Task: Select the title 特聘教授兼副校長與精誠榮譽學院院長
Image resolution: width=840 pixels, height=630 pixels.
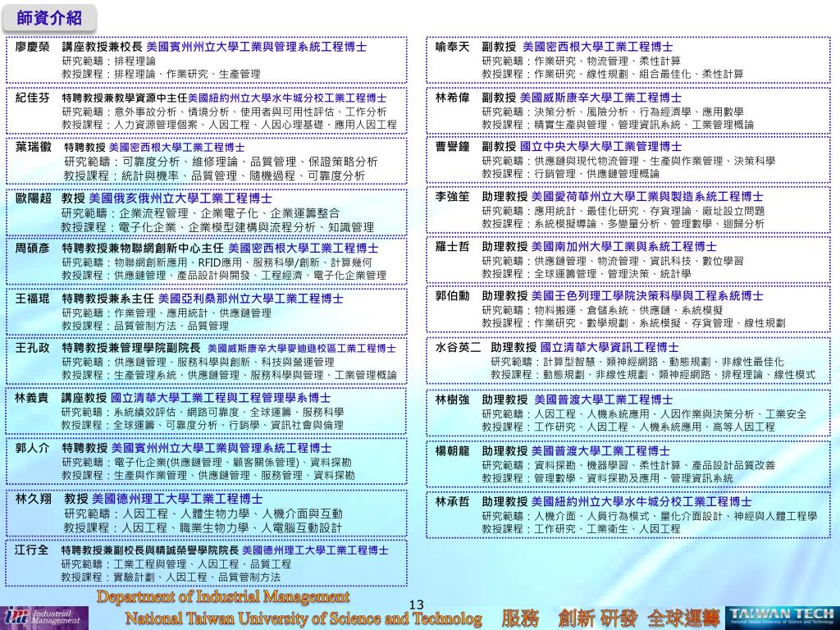Action: [x=149, y=550]
